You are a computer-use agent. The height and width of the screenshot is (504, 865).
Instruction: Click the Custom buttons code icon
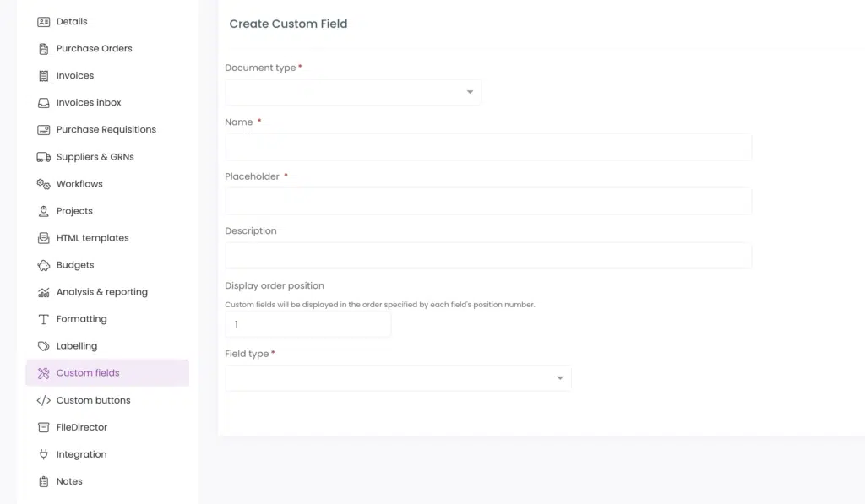[x=44, y=400]
